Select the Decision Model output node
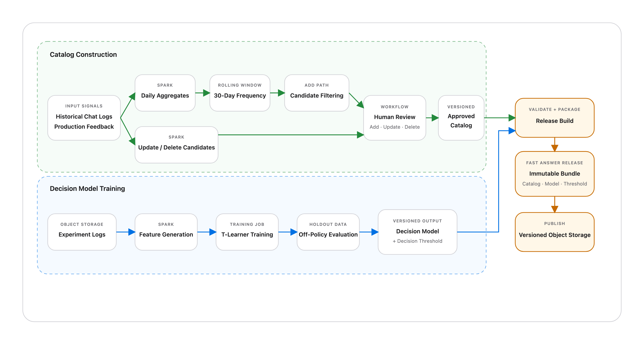 point(418,232)
